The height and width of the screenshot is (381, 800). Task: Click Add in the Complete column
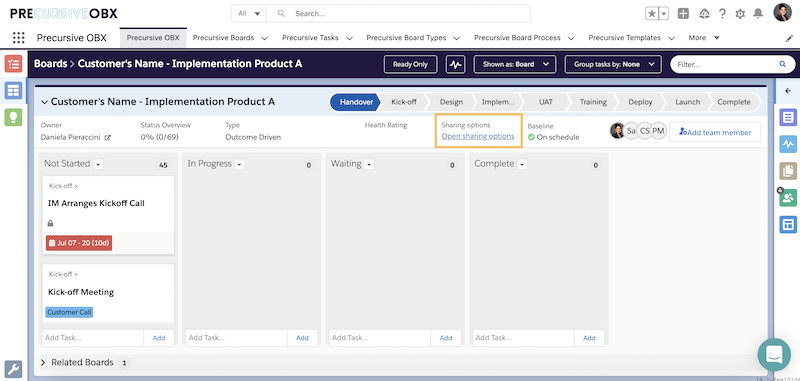coord(589,338)
